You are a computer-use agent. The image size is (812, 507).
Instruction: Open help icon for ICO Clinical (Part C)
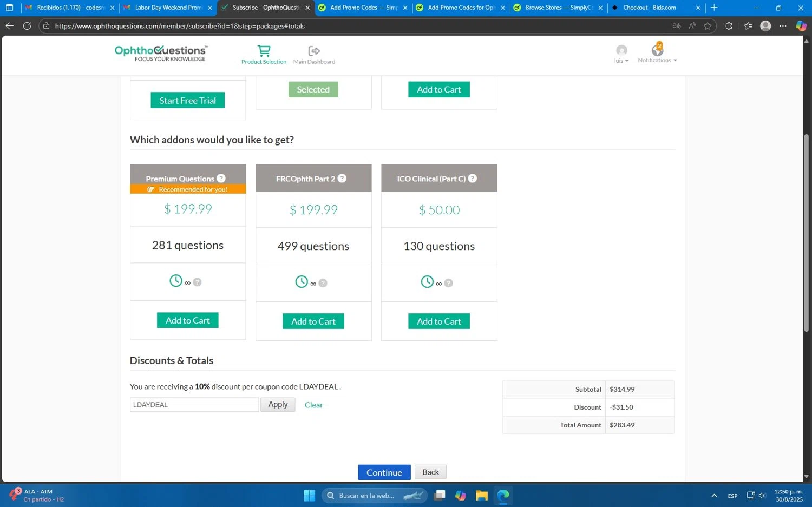[473, 179]
